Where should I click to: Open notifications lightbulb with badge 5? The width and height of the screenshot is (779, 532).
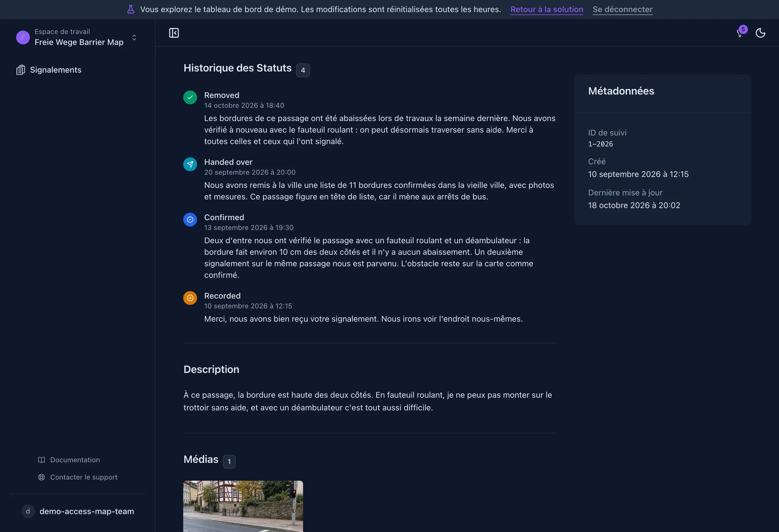coord(740,33)
